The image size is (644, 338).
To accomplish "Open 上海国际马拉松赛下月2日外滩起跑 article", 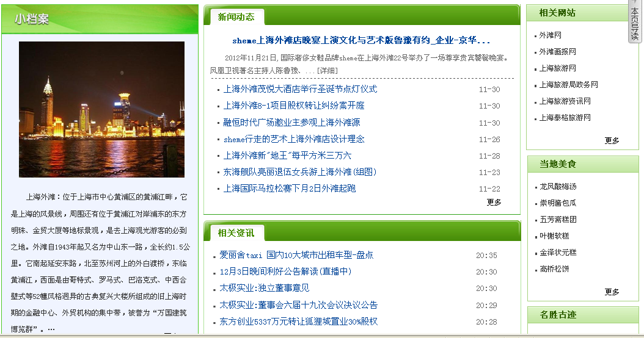I will [x=289, y=189].
